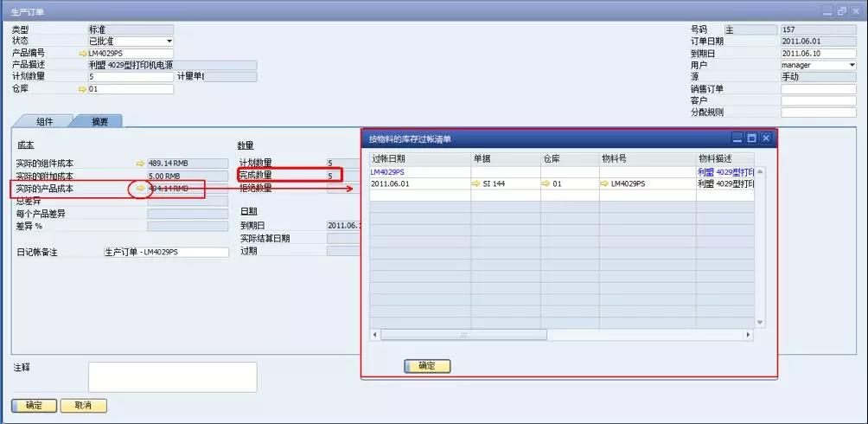Image resolution: width=868 pixels, height=424 pixels.
Task: Switch to the 组件 tab
Action: (45, 121)
